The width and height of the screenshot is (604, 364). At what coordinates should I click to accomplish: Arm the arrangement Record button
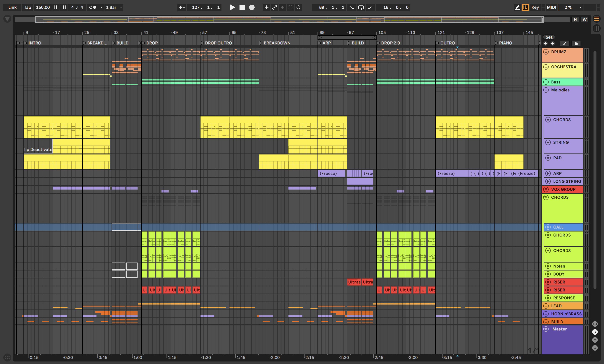252,7
